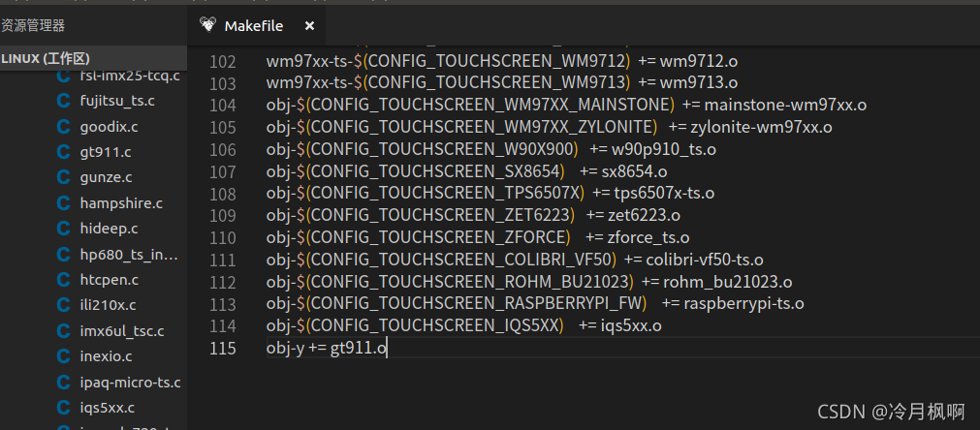Image resolution: width=980 pixels, height=430 pixels.
Task: Click iqs5xx.o in line 114
Action: pyautogui.click(x=631, y=325)
